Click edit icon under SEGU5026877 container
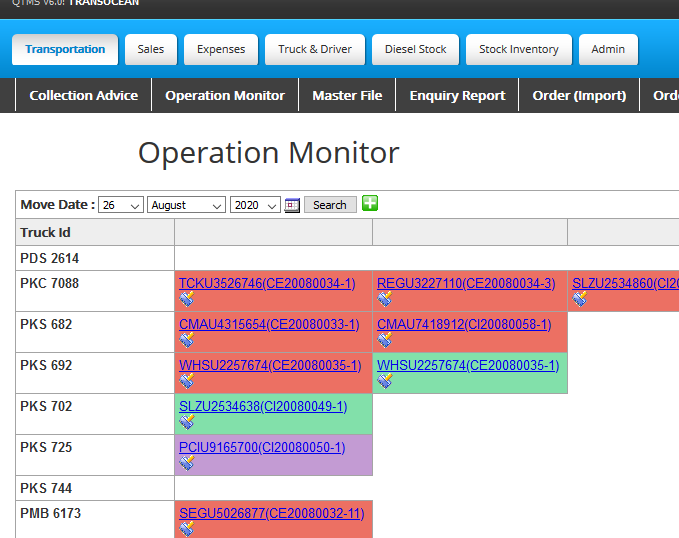This screenshot has width=679, height=538. point(187,529)
